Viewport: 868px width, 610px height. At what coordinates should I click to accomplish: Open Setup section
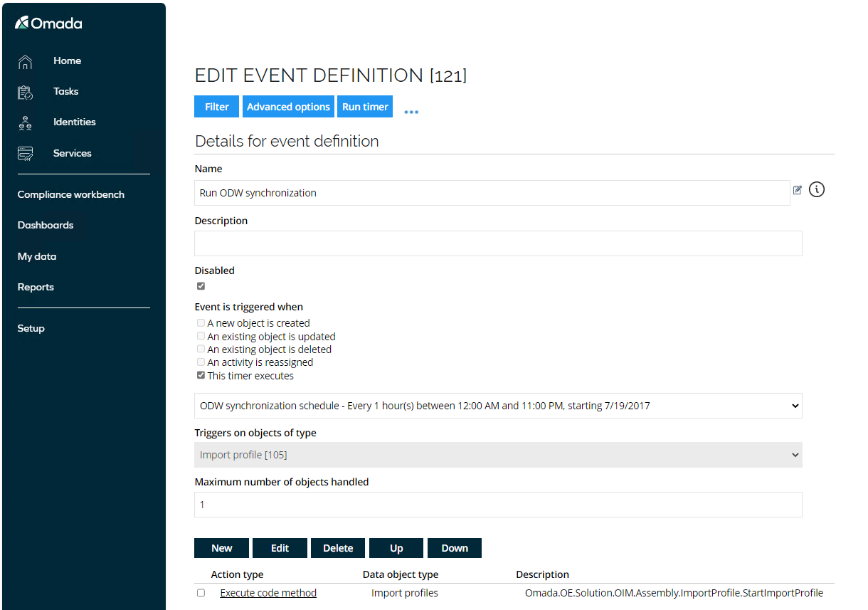tap(31, 328)
